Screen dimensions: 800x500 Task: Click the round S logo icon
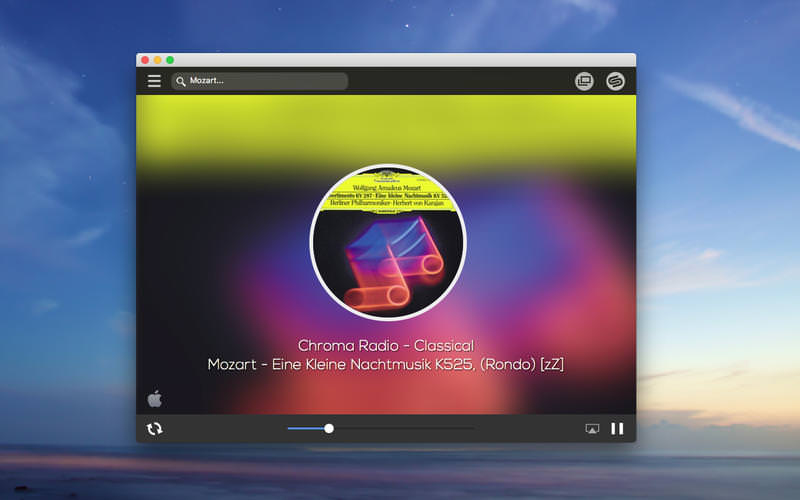615,81
